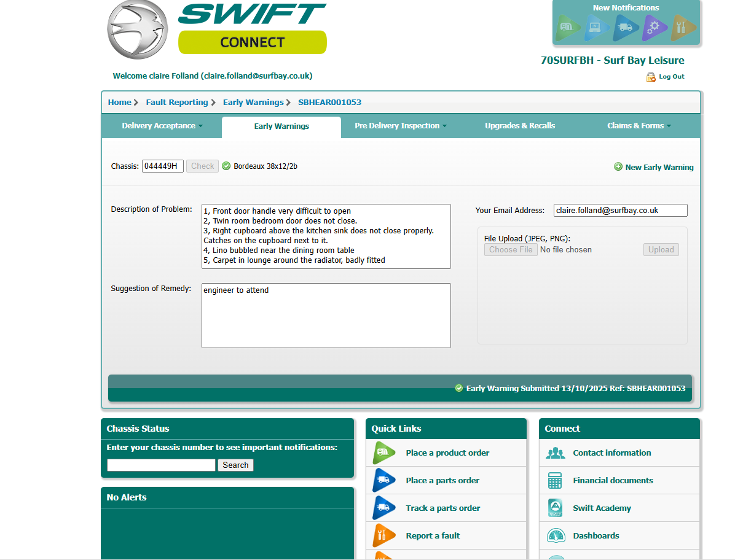Click the 'No file chosen' text
Image resolution: width=735 pixels, height=560 pixels.
[566, 249]
